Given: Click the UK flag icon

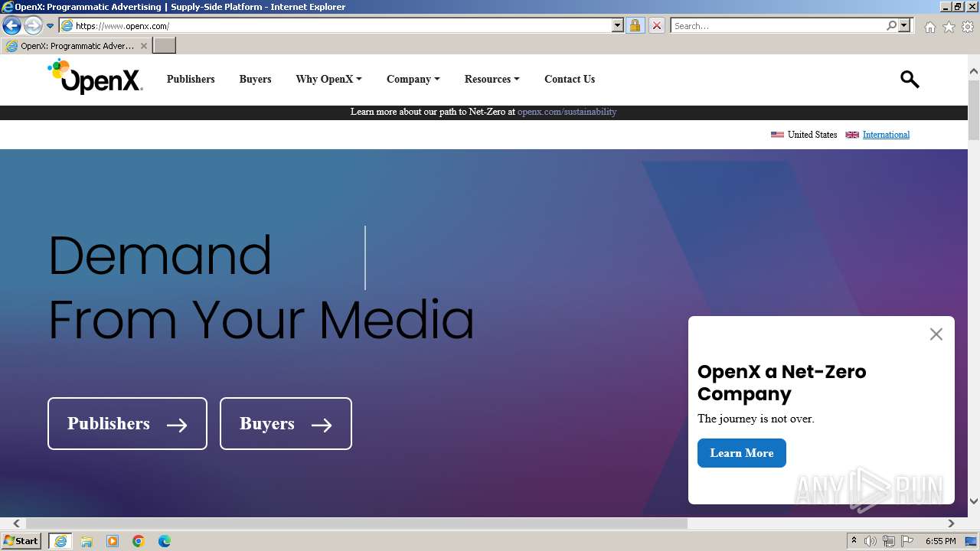Looking at the screenshot, I should (x=852, y=135).
